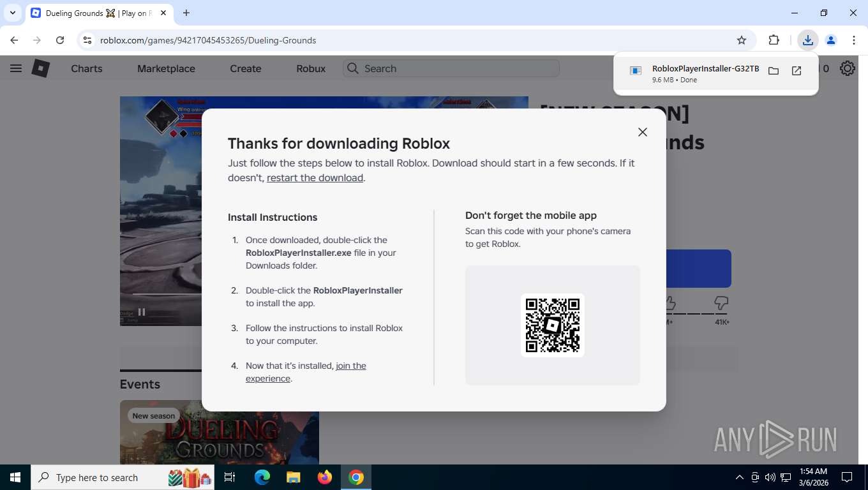Switch to Chrome taskbar icon
The width and height of the screenshot is (868, 490).
[356, 477]
